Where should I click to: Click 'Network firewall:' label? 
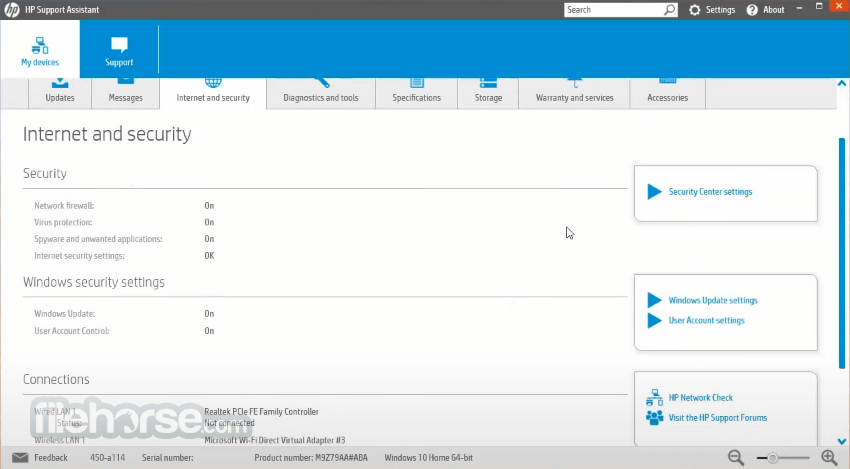point(64,205)
